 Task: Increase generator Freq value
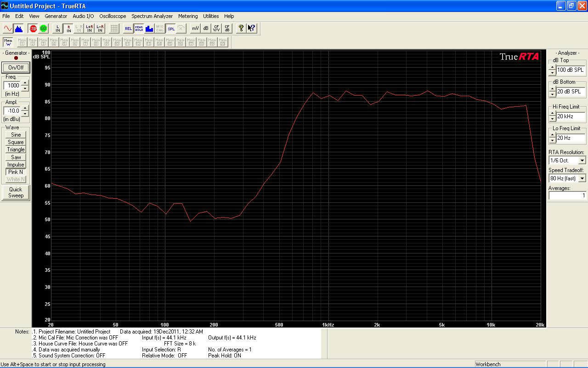point(25,83)
